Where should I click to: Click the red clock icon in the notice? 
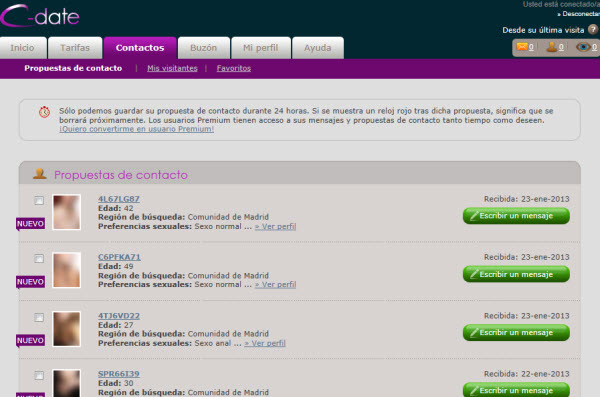pyautogui.click(x=44, y=112)
